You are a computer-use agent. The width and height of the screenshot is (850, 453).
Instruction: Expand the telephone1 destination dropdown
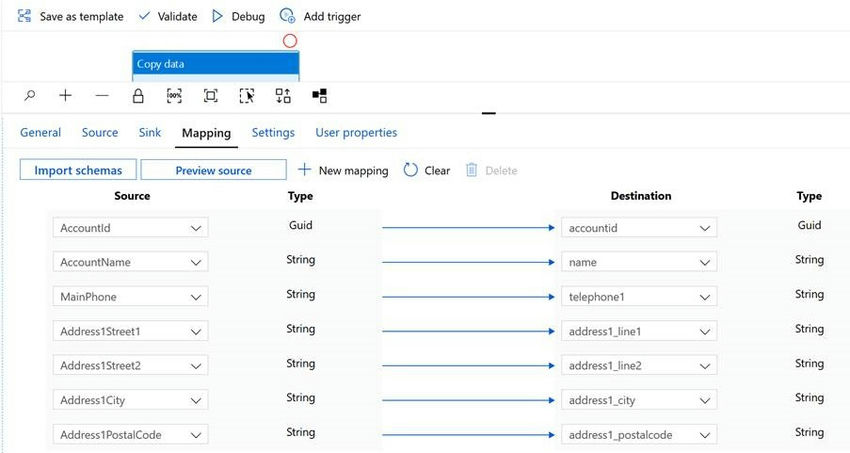[705, 297]
